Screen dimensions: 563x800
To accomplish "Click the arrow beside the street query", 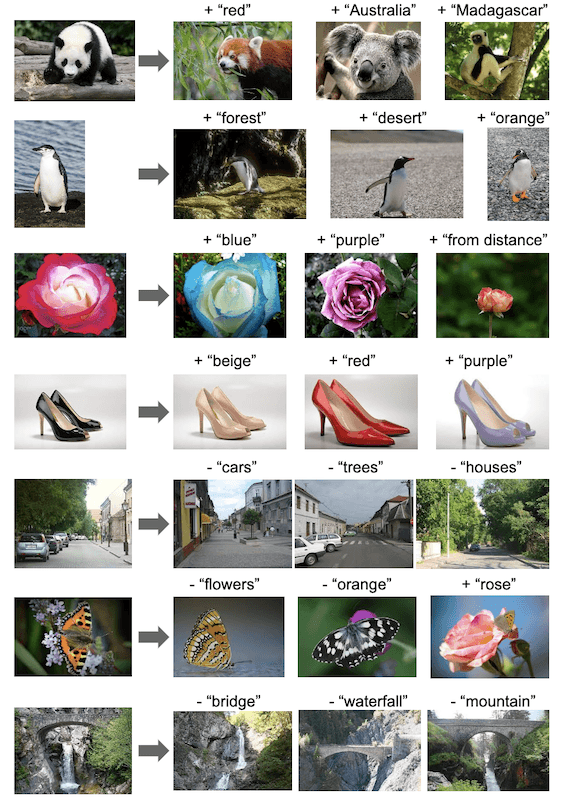I will [154, 524].
